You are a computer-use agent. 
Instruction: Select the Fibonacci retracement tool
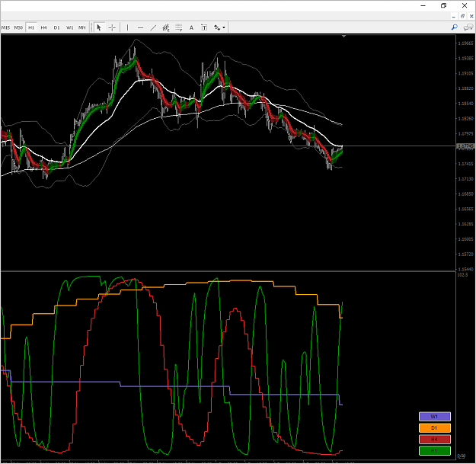coord(178,27)
